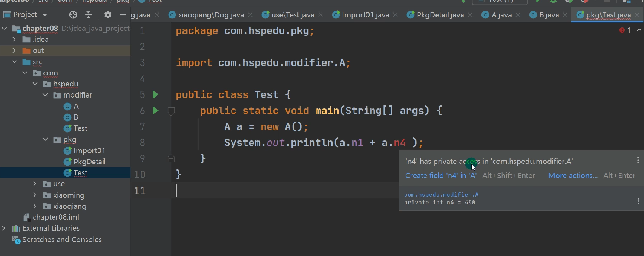Click line number 8 in gutter

143,143
